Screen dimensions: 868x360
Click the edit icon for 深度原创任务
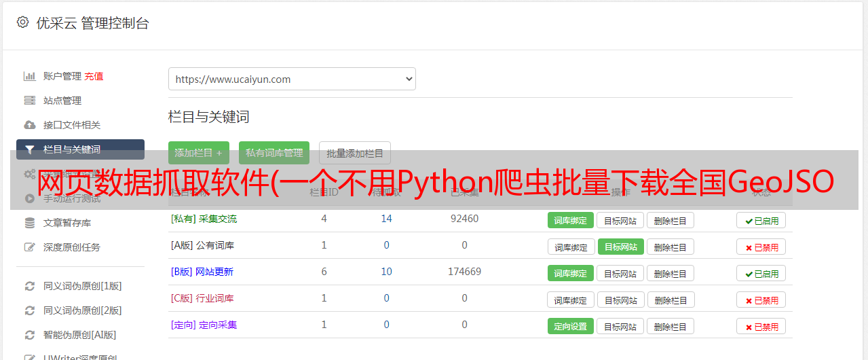(30, 247)
